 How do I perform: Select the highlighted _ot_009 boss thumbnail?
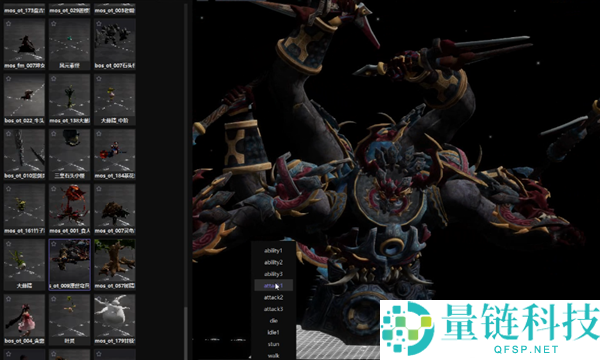(70, 264)
